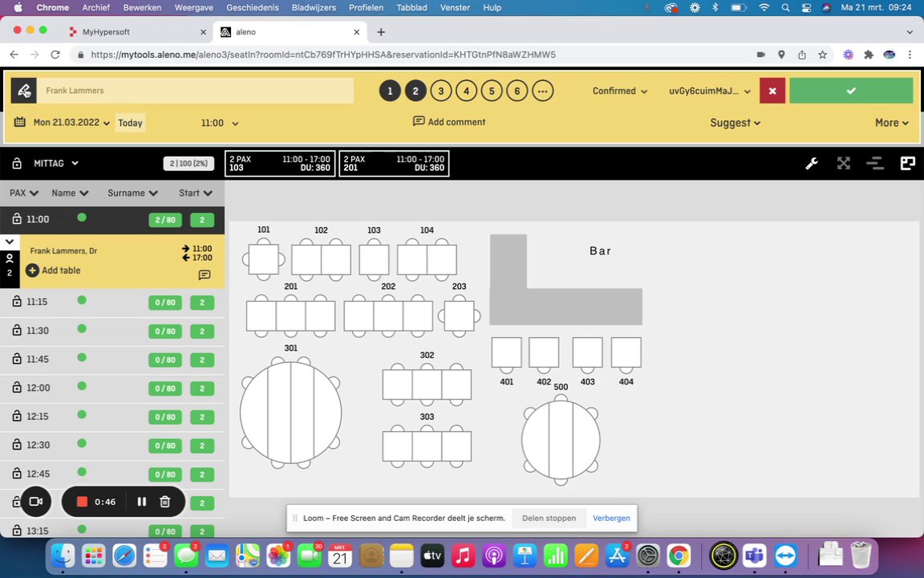This screenshot has width=924, height=578.
Task: Delete the Loom recording with trash icon
Action: point(165,501)
